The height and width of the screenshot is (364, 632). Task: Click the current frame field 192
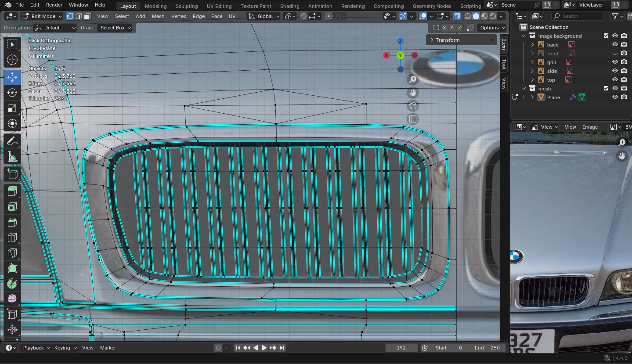tap(401, 348)
